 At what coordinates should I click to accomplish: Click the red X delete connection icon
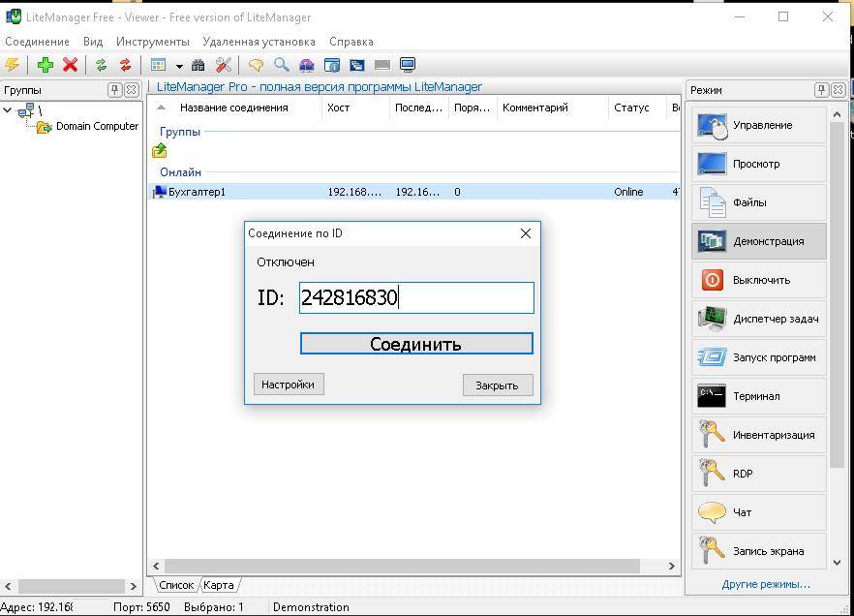(x=70, y=65)
